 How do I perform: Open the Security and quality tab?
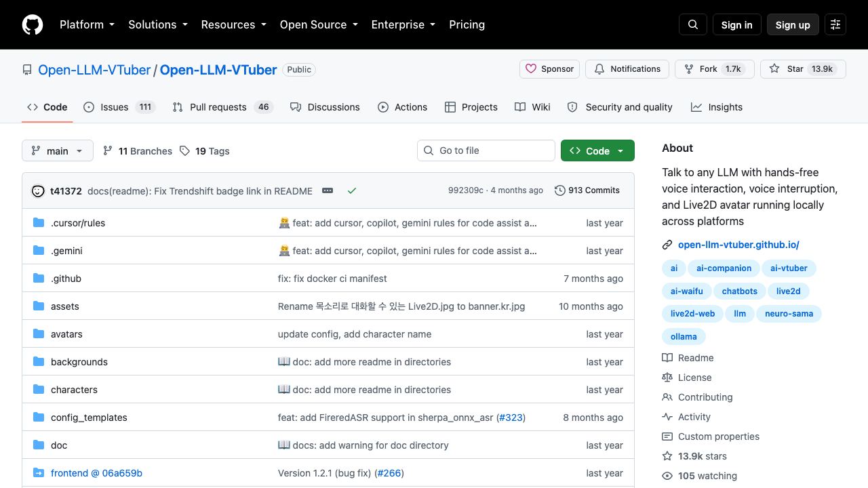[x=620, y=107]
